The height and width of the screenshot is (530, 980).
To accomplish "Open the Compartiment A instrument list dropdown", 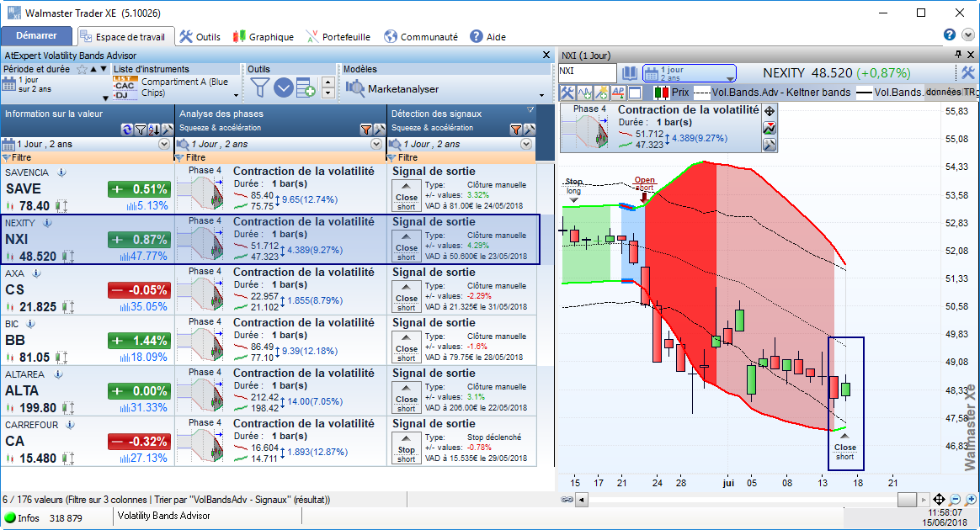I will (237, 96).
